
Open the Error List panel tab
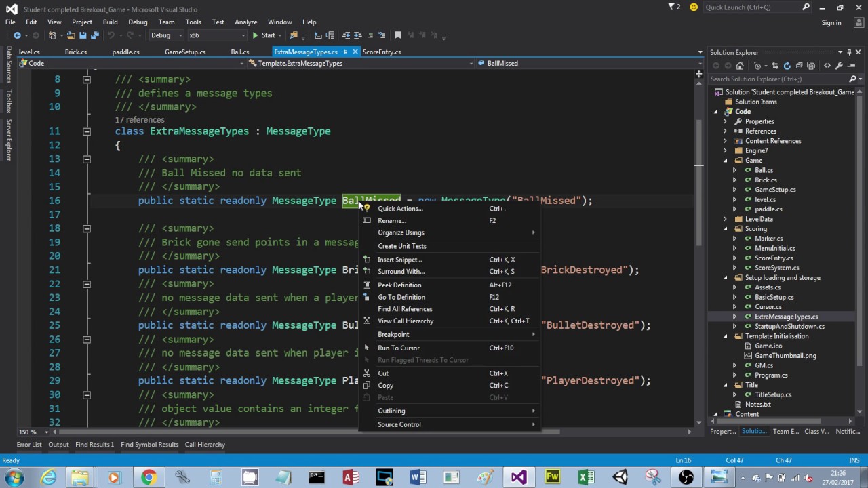29,445
